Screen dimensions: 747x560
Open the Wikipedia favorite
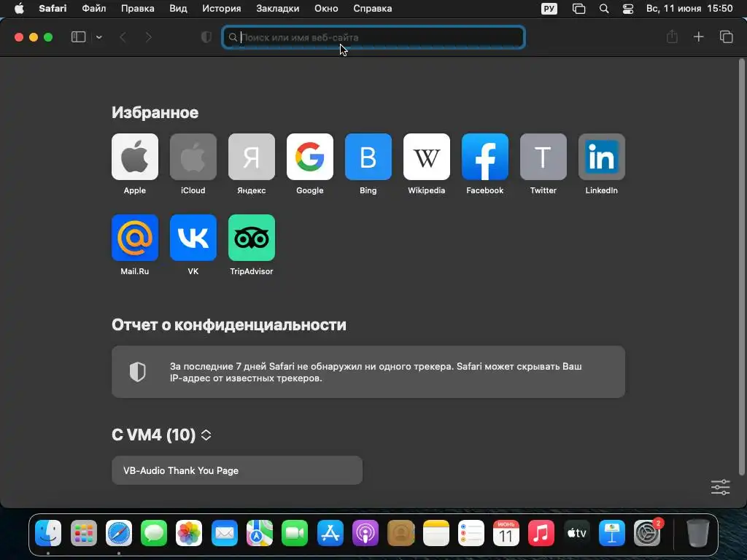pyautogui.click(x=426, y=157)
